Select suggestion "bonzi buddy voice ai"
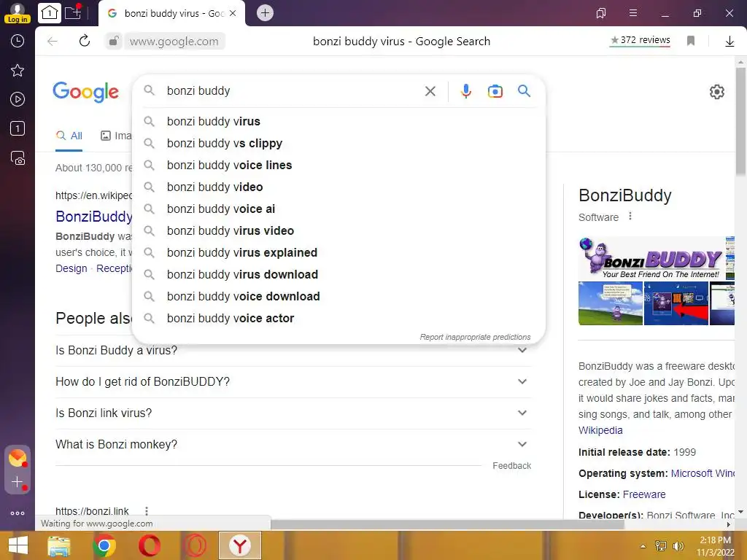Viewport: 747px width, 560px height. point(338,209)
